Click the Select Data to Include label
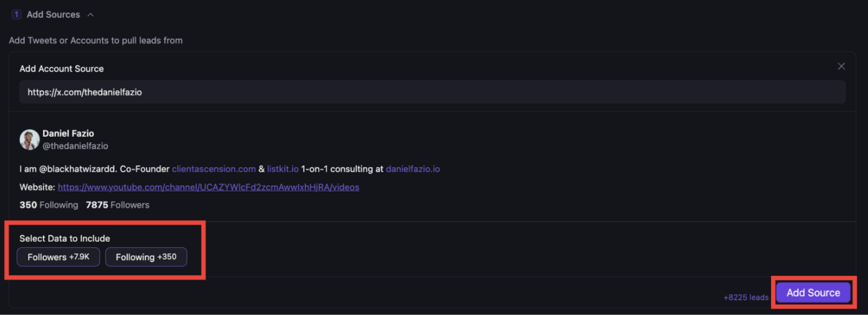The image size is (868, 315). pyautogui.click(x=64, y=238)
